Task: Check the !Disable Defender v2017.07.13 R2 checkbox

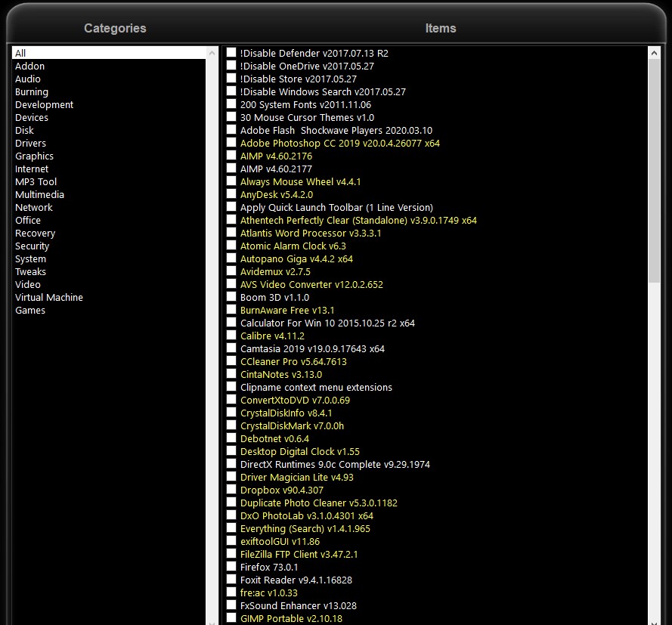Action: click(x=231, y=52)
